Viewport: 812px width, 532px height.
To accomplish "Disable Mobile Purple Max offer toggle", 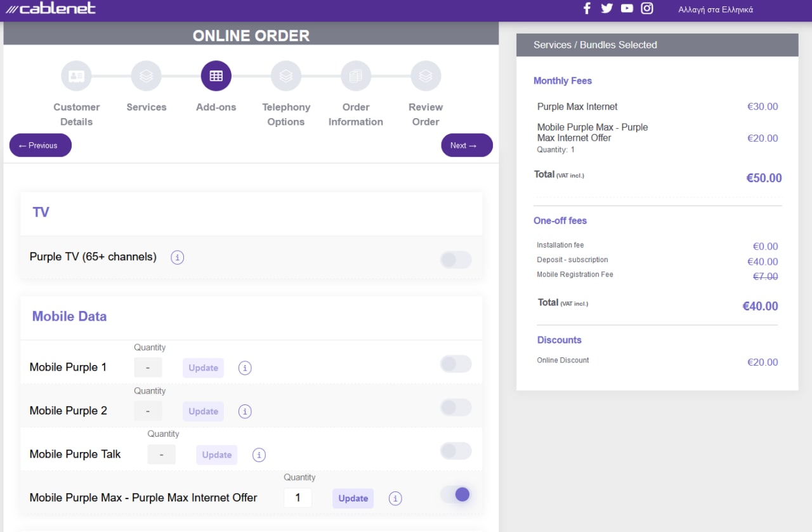I will [455, 495].
